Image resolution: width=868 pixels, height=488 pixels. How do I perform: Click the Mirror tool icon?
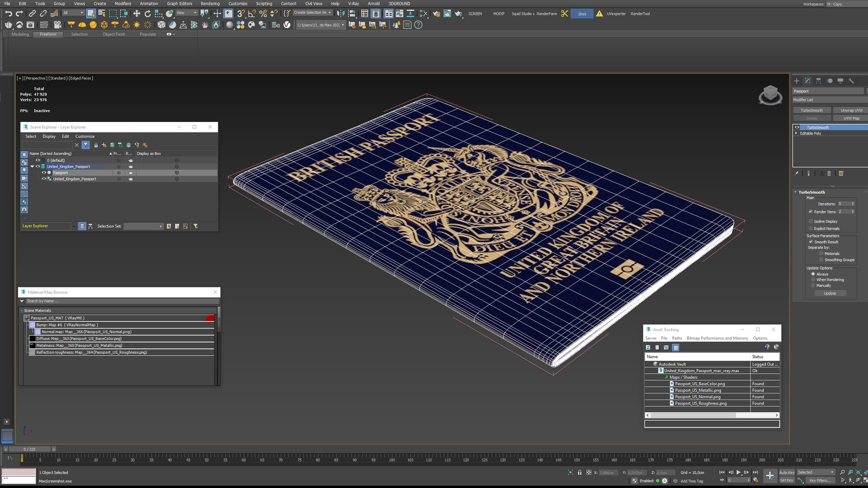(340, 14)
